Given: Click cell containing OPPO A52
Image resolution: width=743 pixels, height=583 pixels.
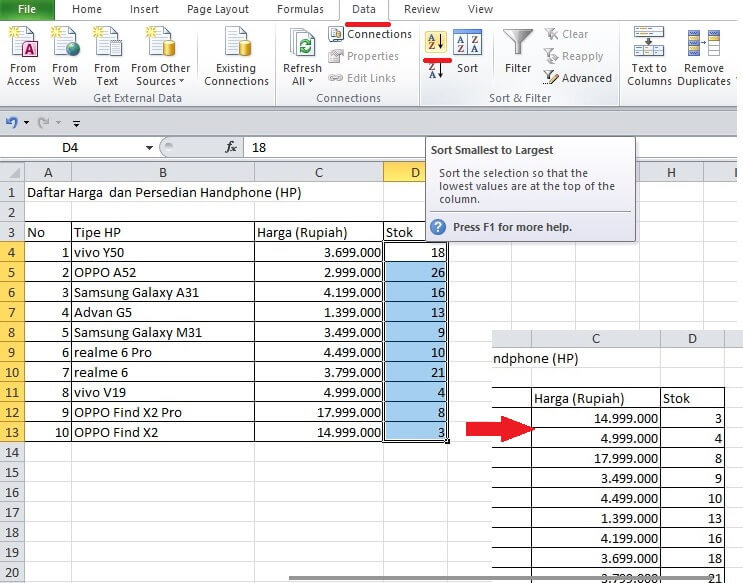Looking at the screenshot, I should (x=163, y=272).
